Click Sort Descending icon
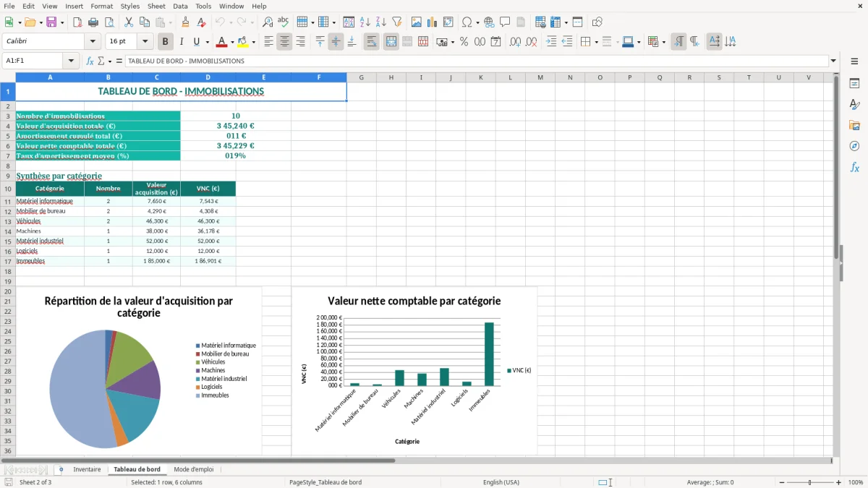The height and width of the screenshot is (488, 868). pyautogui.click(x=381, y=22)
